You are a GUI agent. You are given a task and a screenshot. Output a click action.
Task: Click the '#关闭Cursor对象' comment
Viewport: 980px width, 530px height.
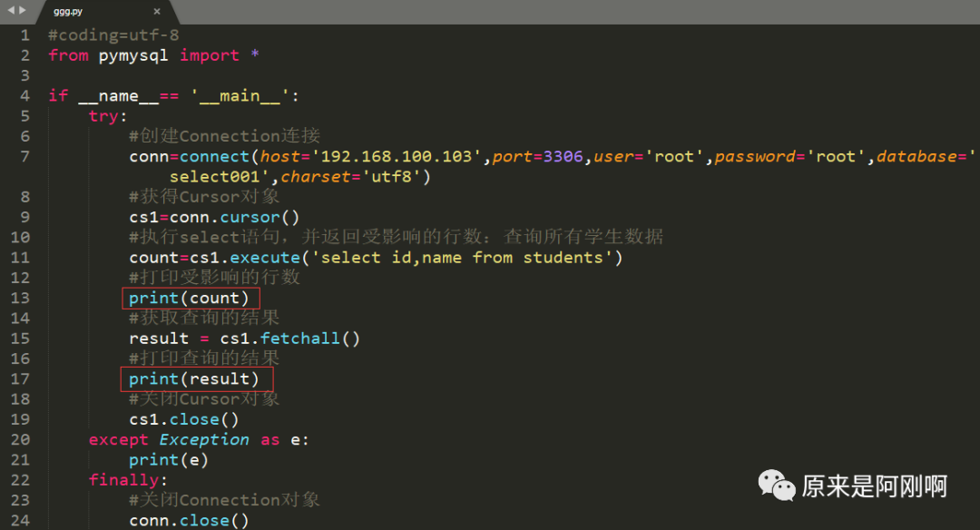click(x=204, y=399)
